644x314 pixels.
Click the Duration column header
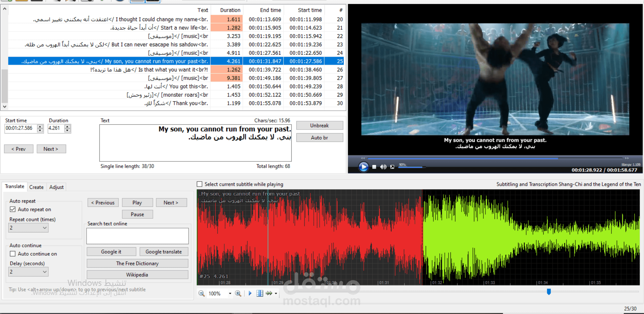227,10
